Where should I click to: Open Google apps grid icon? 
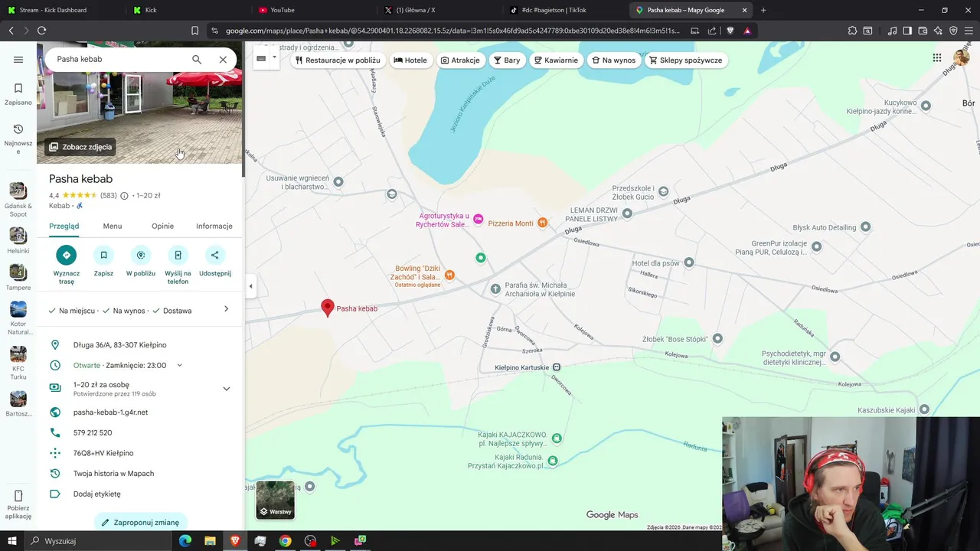(x=937, y=57)
